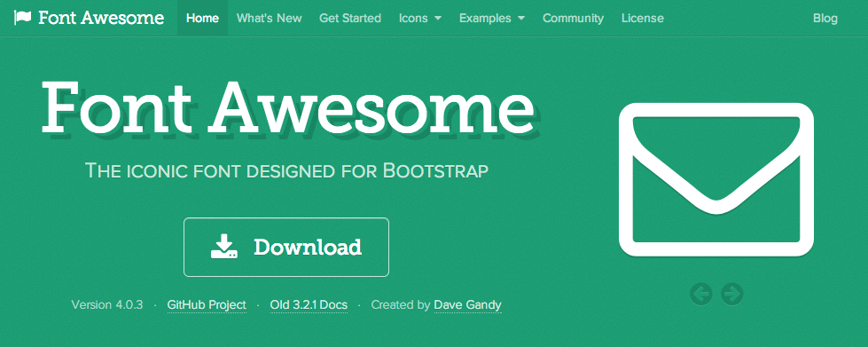The width and height of the screenshot is (868, 347).
Task: Open the What's New page
Action: [269, 19]
